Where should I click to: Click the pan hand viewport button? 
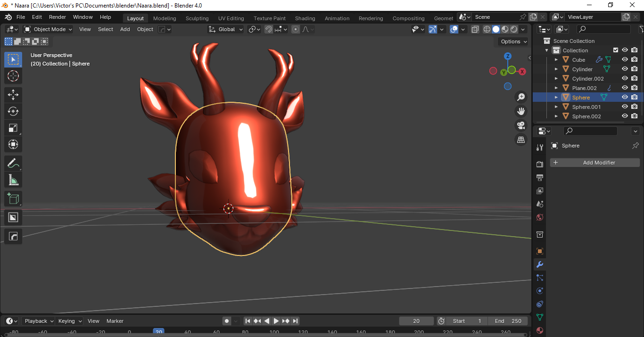(x=521, y=111)
